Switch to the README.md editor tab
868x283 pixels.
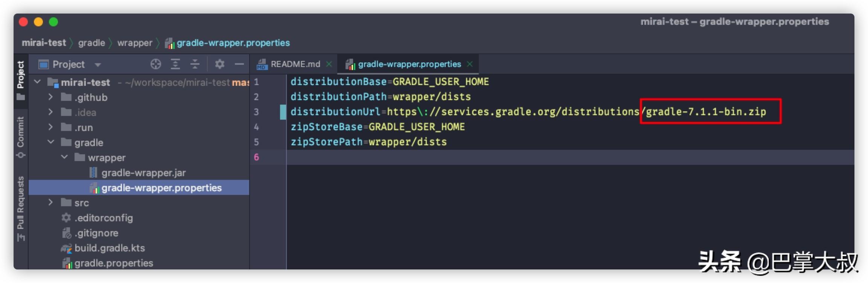click(295, 64)
